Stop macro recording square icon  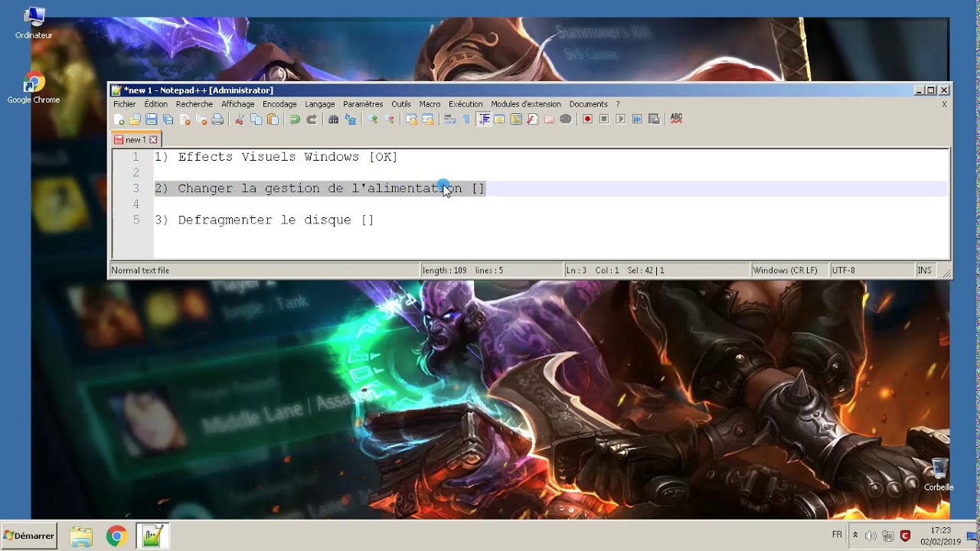tap(604, 119)
